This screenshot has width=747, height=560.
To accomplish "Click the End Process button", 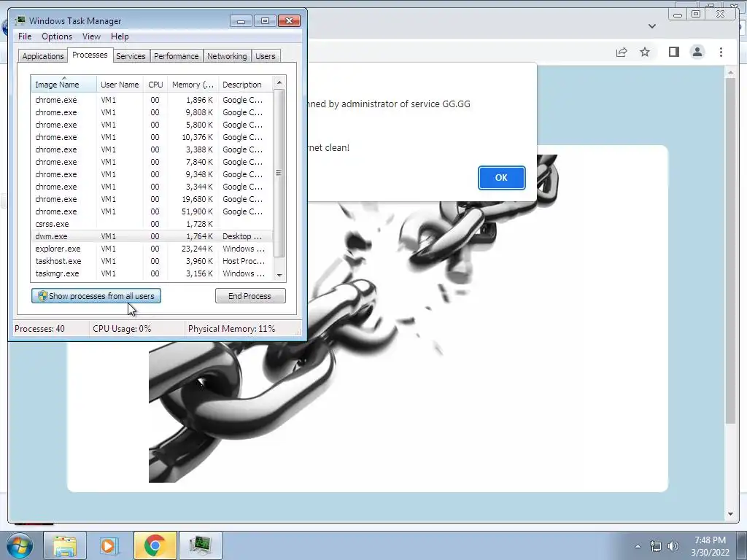I will 250,296.
